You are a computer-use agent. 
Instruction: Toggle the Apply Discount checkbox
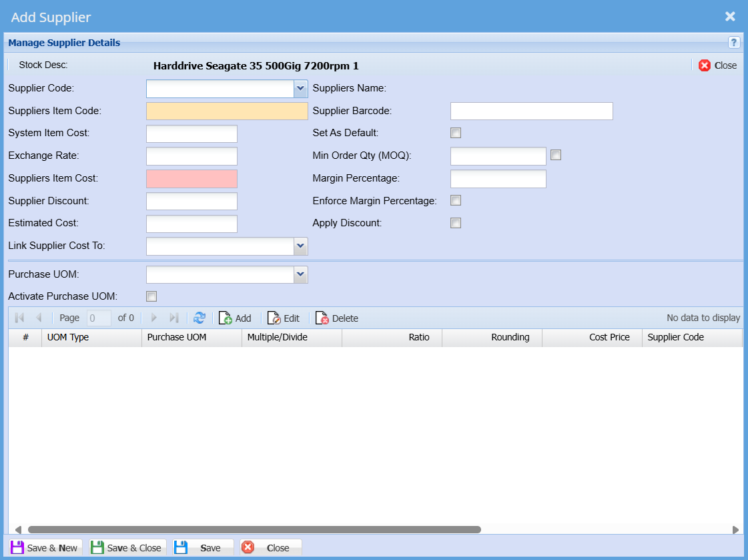click(x=456, y=223)
